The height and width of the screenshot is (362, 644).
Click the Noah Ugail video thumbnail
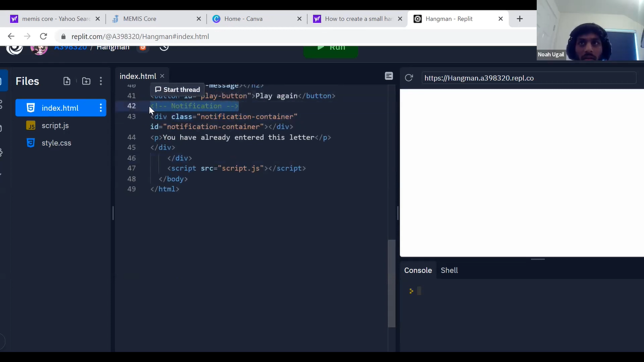[x=590, y=30]
